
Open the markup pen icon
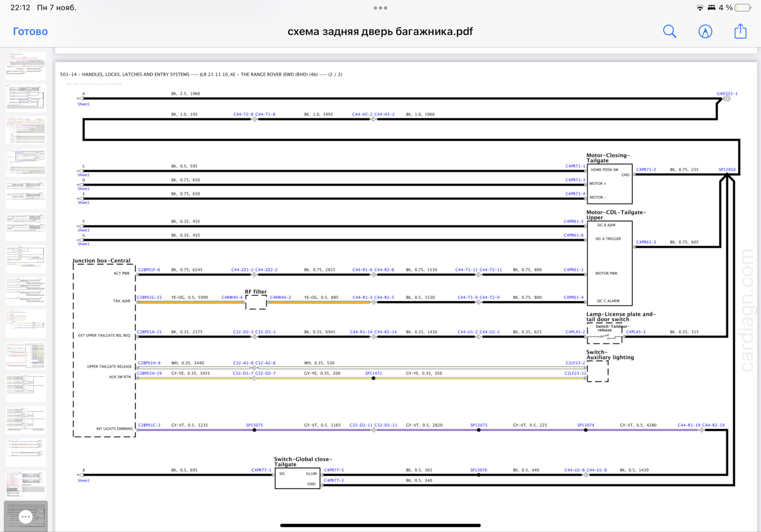(x=705, y=31)
